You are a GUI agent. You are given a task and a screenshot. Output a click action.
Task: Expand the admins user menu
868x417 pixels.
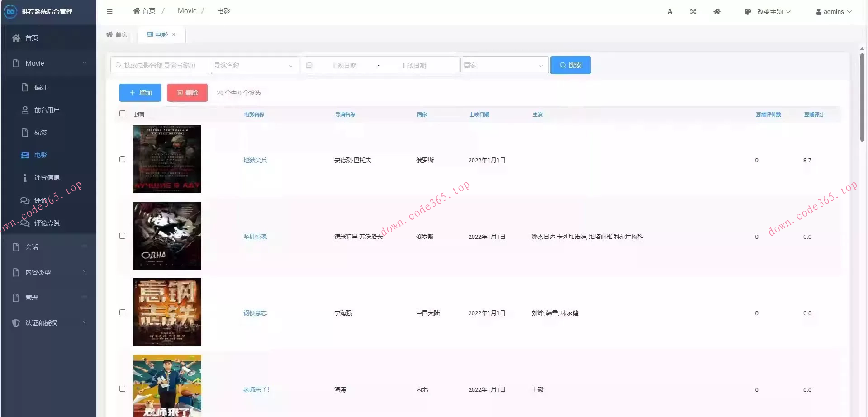(833, 12)
